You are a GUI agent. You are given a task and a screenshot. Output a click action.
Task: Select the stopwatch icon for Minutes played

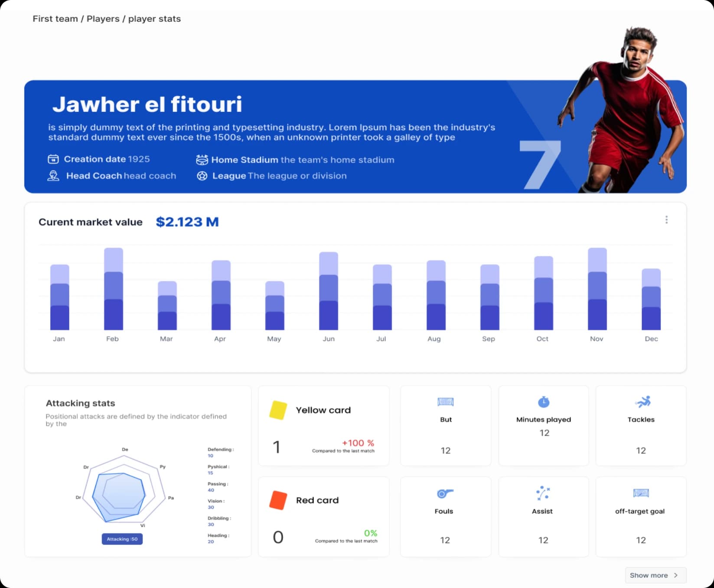543,402
